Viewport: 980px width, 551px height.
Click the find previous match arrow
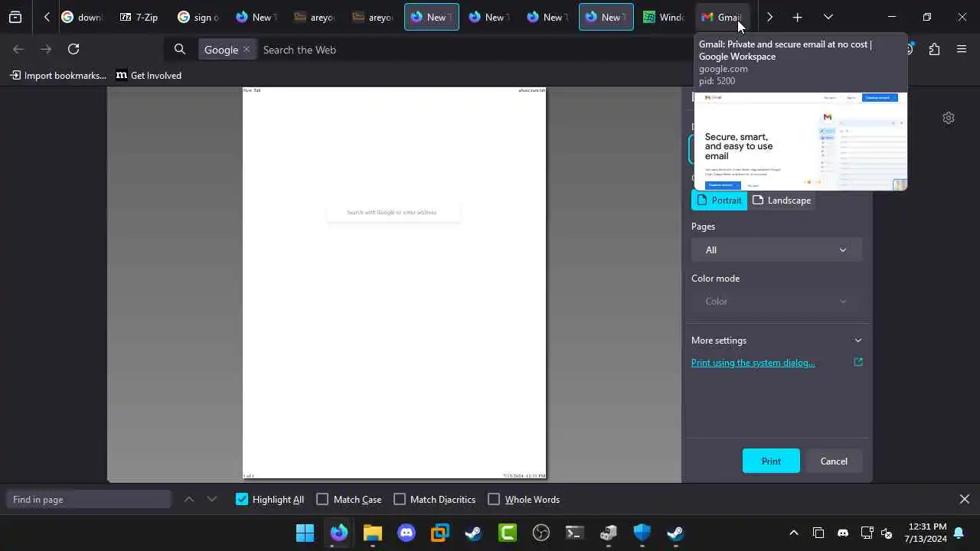pyautogui.click(x=189, y=499)
